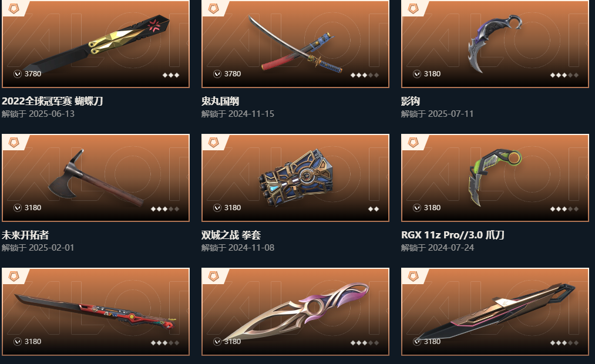Click the VP currency icon on 影钩 card
Viewport: 595px width, 364px height.
416,74
